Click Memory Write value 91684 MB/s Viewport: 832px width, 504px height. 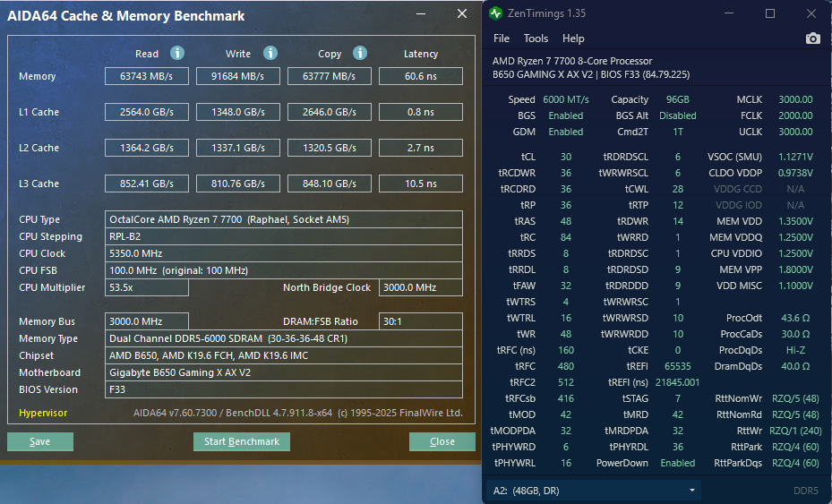pyautogui.click(x=237, y=76)
